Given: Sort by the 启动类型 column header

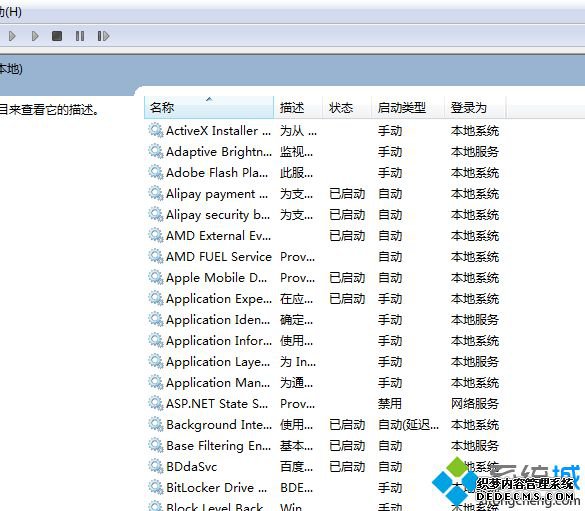Looking at the screenshot, I should pos(408,107).
